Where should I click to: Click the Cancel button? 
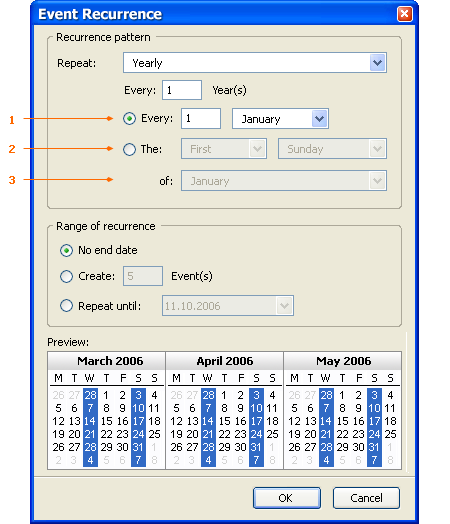click(366, 498)
